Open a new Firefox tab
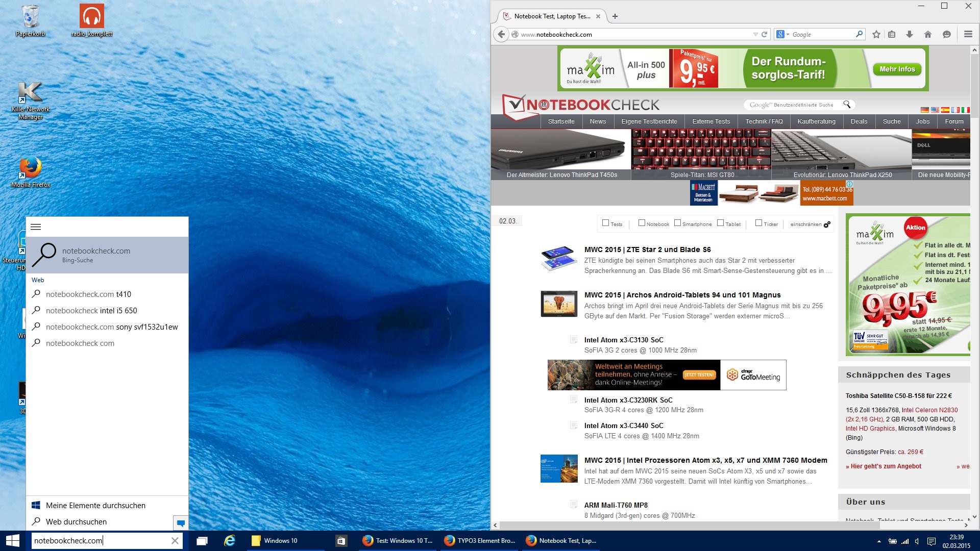980x551 pixels. pos(615,16)
